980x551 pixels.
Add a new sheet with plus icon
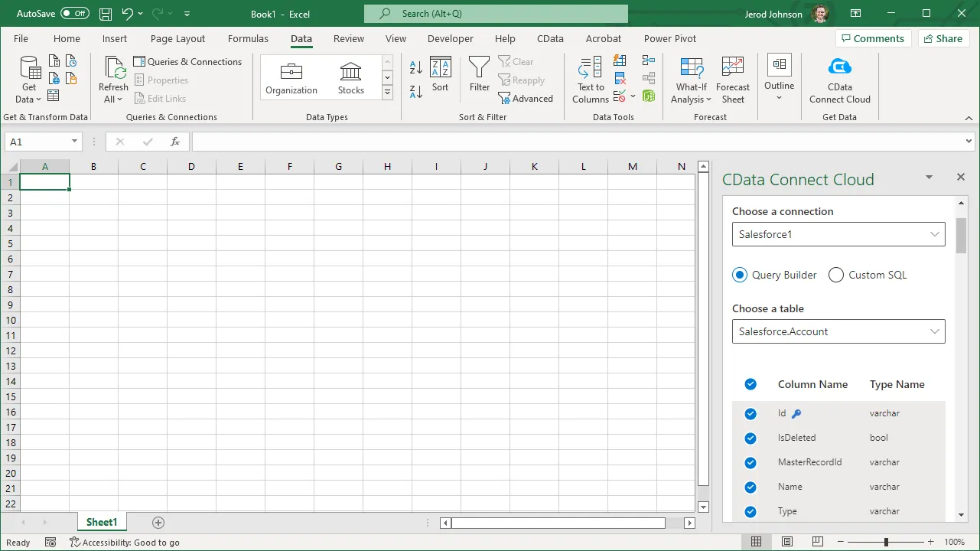158,523
